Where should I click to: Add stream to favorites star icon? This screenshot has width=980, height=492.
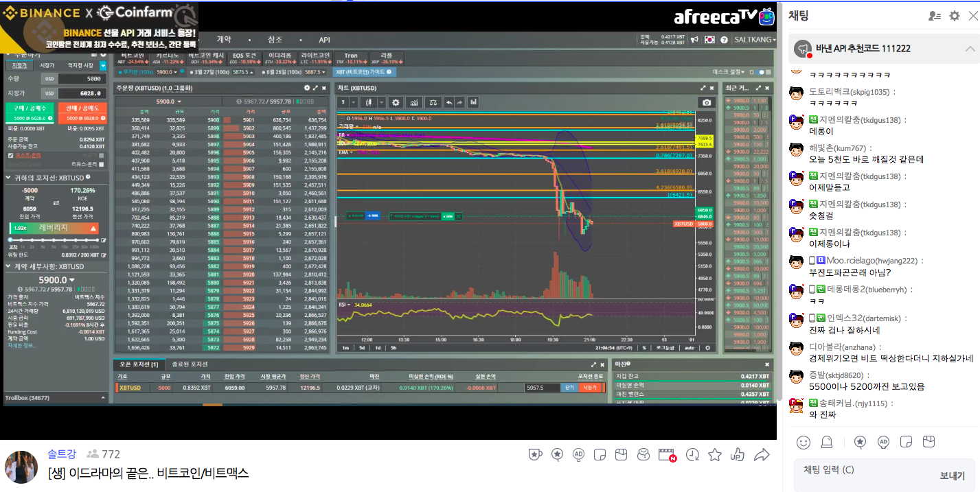coord(715,454)
